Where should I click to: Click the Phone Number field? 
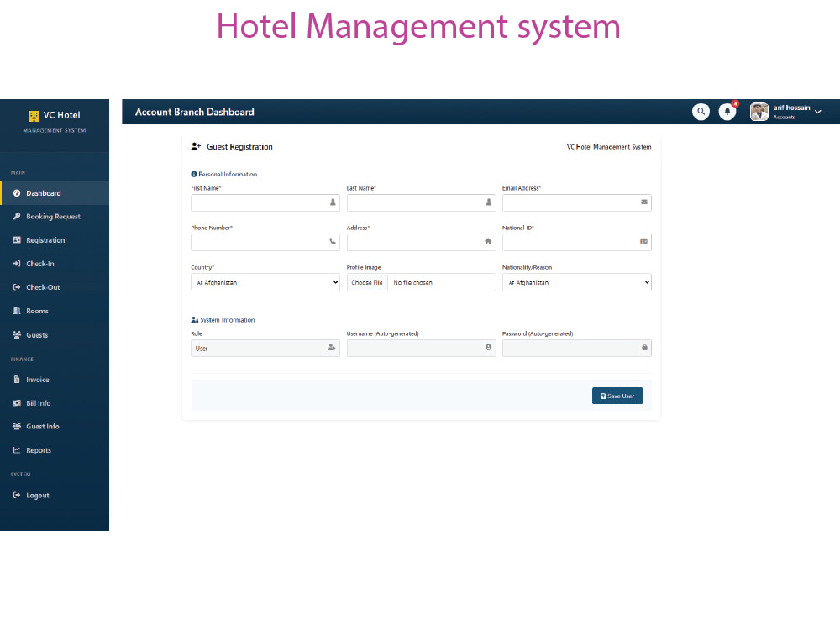[265, 242]
